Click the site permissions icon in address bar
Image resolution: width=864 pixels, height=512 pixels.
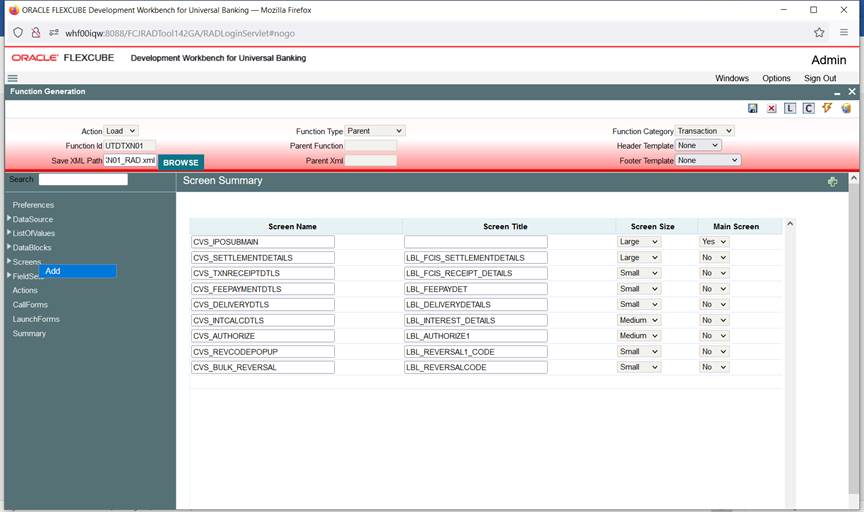coord(53,33)
